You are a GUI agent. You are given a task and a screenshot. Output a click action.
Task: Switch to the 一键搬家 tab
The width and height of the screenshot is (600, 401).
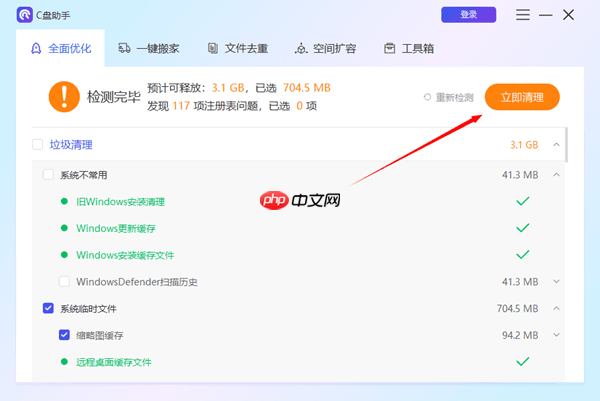(x=149, y=49)
